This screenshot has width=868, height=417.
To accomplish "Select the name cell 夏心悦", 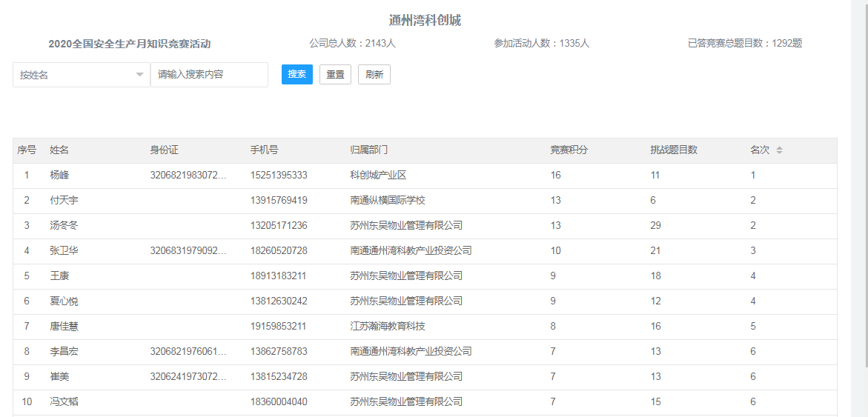I will (64, 301).
